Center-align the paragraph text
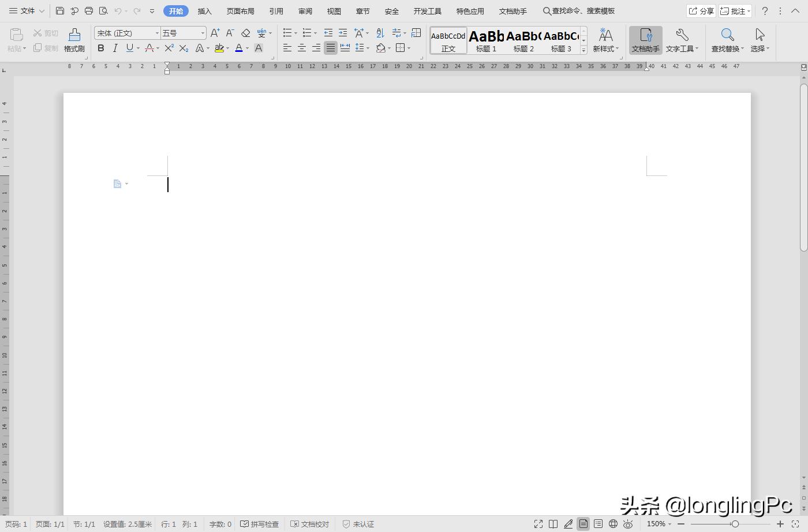 tap(301, 48)
